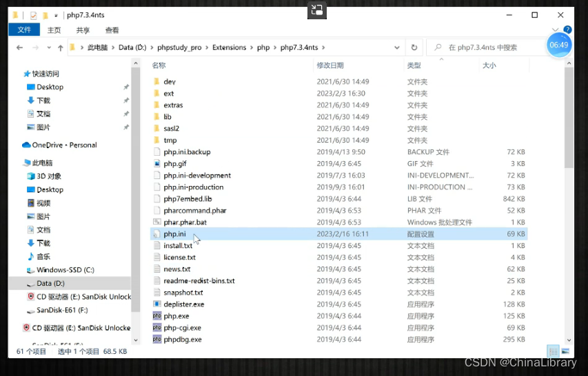Open the address bar history dropdown
The image size is (588, 376).
click(x=397, y=48)
